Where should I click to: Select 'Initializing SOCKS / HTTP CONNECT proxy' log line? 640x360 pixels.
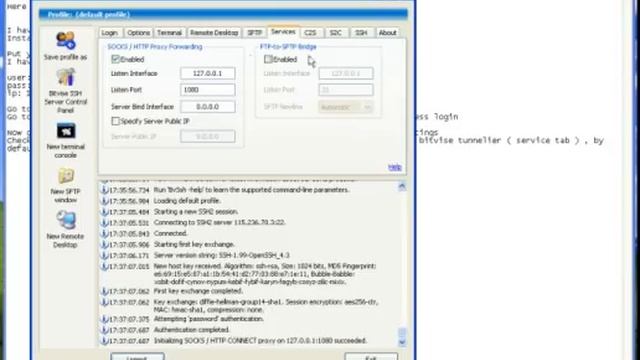click(x=260, y=340)
